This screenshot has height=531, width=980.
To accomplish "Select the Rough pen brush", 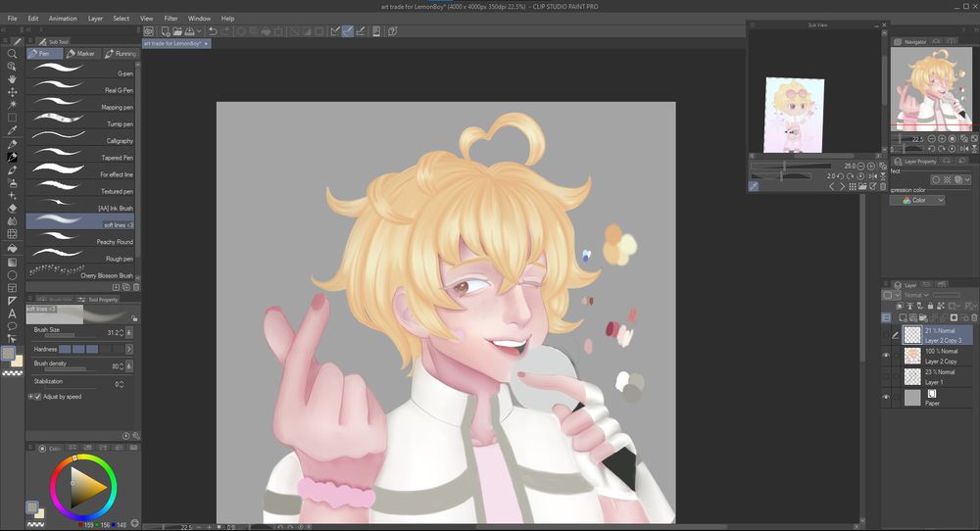I will click(80, 255).
